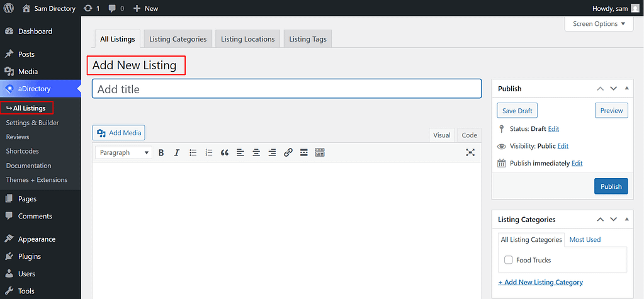Open the Paragraph format dropdown
This screenshot has height=299, width=644.
[x=123, y=152]
